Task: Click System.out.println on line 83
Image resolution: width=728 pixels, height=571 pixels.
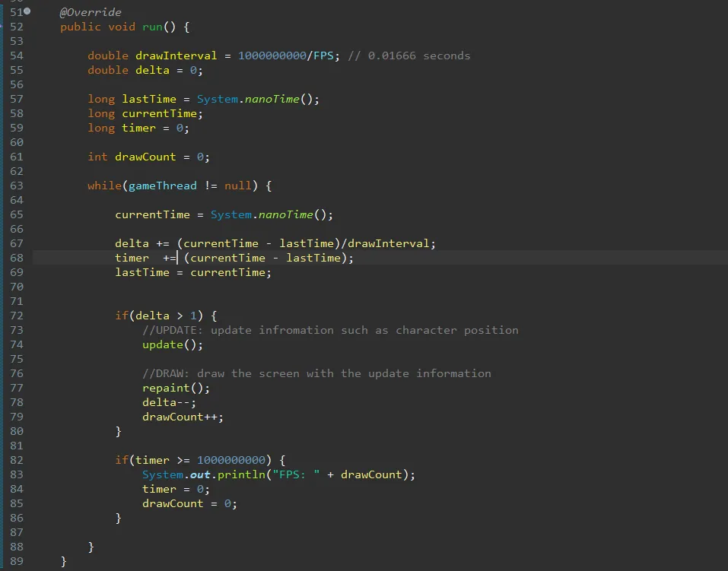Action: pos(203,474)
